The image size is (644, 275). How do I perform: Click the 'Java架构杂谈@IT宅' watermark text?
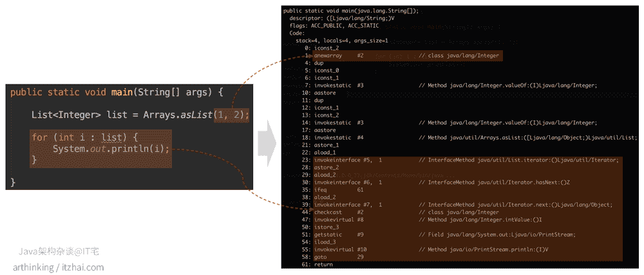pos(61,251)
